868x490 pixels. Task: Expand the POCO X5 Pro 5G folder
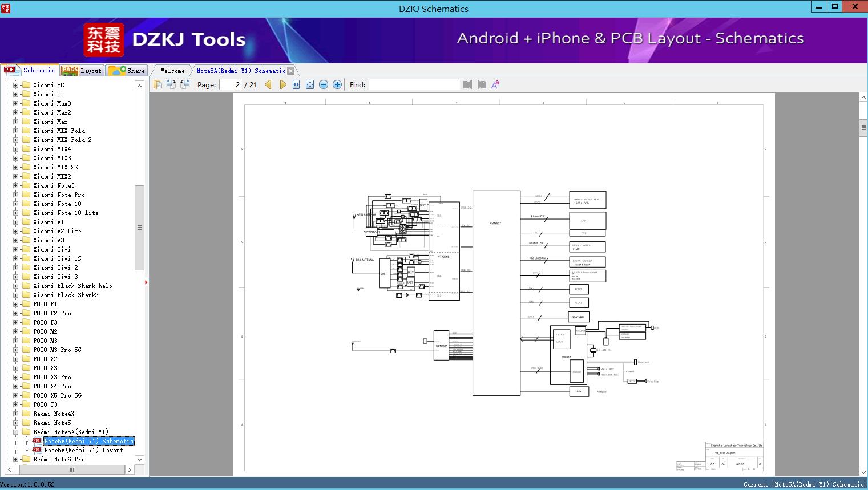click(16, 395)
